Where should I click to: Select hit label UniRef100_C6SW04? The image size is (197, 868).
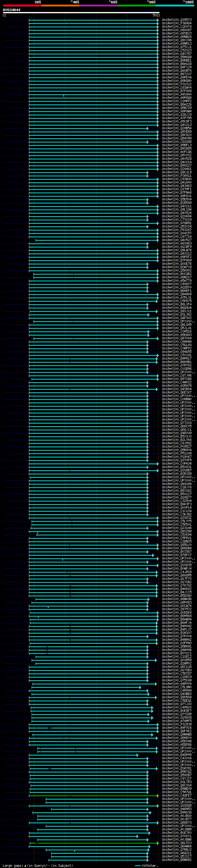[177, 88]
